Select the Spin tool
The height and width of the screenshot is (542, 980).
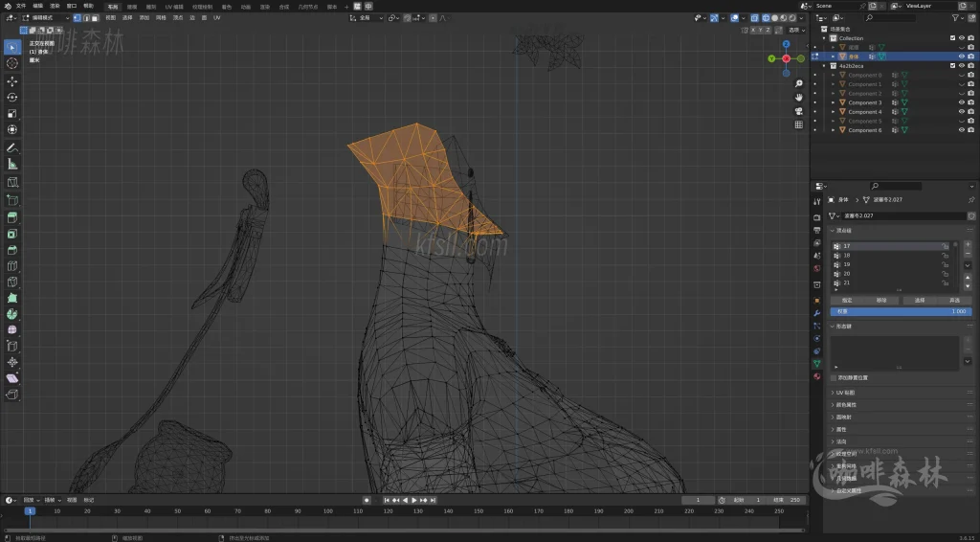point(11,314)
